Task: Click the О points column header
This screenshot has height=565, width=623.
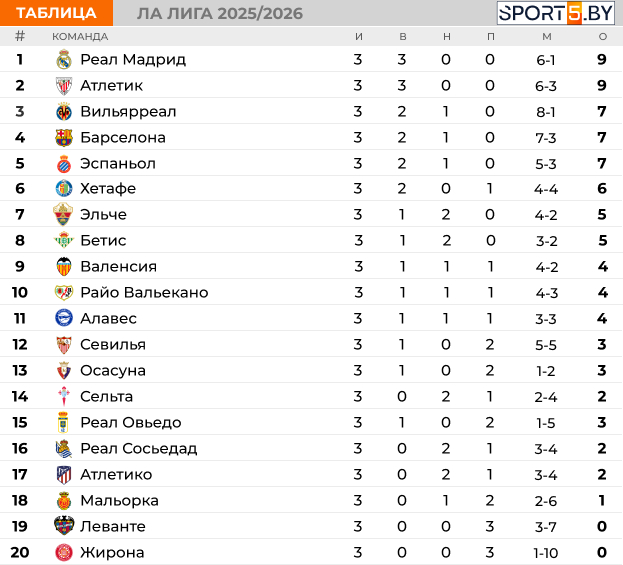Action: [603, 37]
